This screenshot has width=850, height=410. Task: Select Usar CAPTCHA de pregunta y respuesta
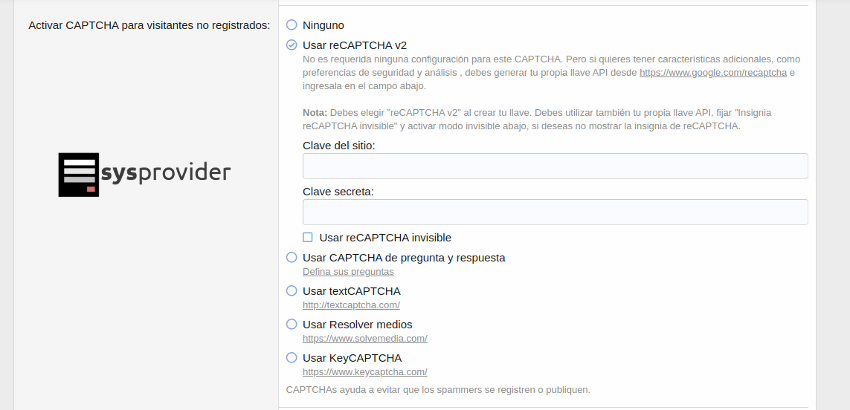pyautogui.click(x=291, y=257)
